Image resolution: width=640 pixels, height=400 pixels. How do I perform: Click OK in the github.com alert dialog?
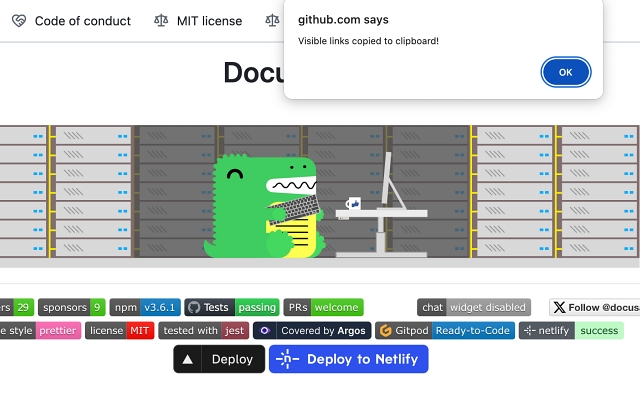[x=565, y=72]
